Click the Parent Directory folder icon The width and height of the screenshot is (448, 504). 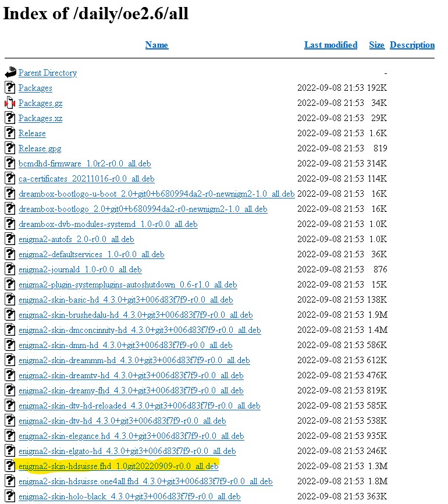[x=10, y=73]
